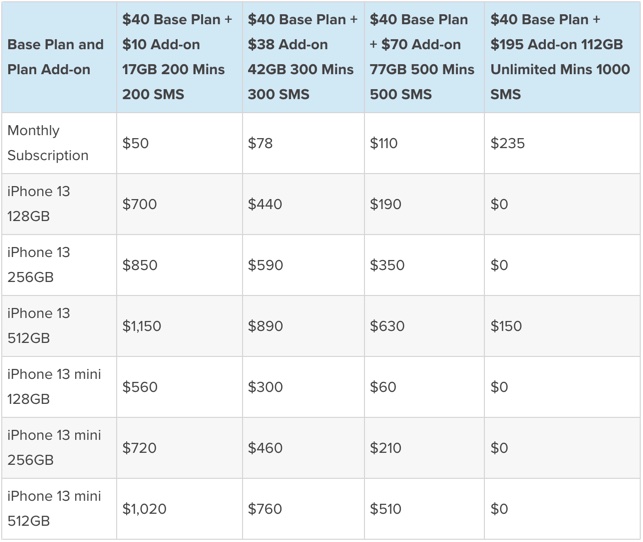Select the $70 Add-on 77GB plan header
Image resolution: width=643 pixels, height=542 pixels.
point(422,57)
